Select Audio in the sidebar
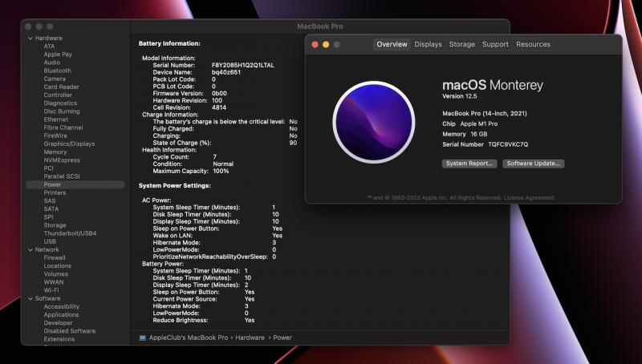The height and width of the screenshot is (364, 642). (x=52, y=63)
